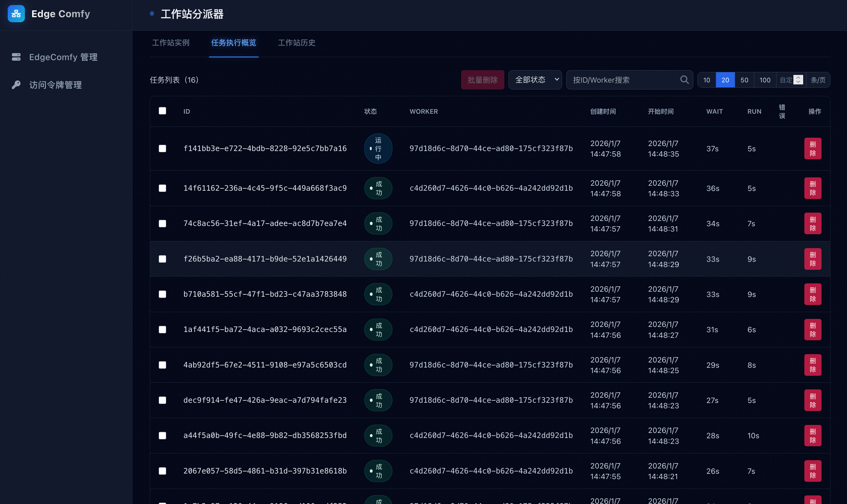Select checkbox for task dec9f914

coord(162,400)
